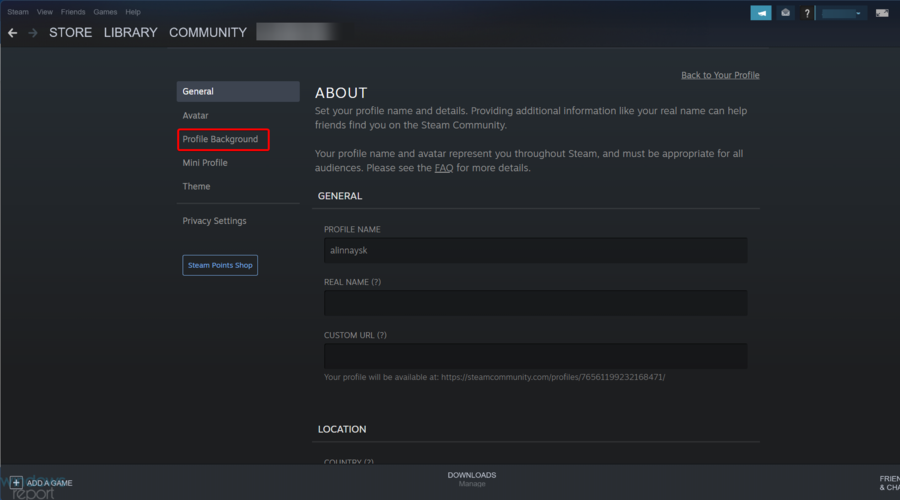900x500 pixels.
Task: Follow the Back to Your Profile link
Action: pyautogui.click(x=720, y=75)
